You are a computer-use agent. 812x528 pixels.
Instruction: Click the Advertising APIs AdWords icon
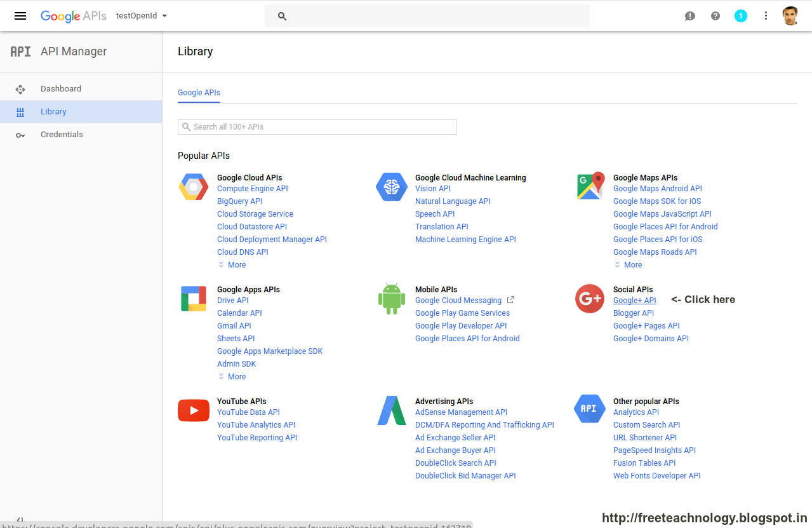(392, 410)
